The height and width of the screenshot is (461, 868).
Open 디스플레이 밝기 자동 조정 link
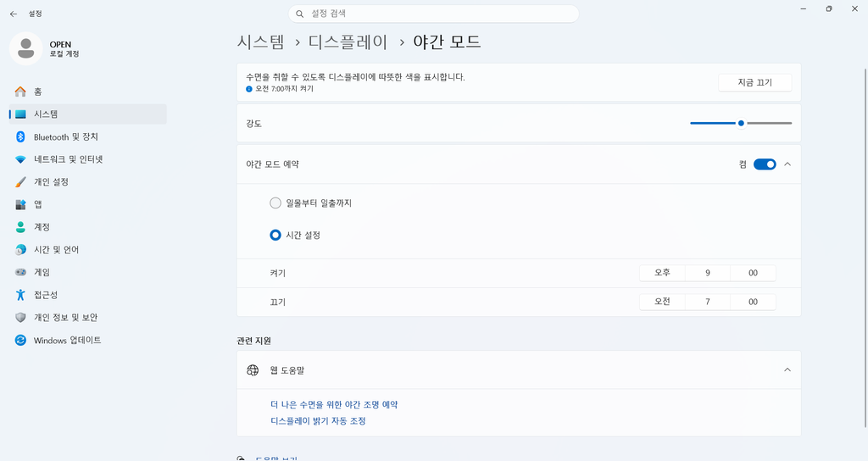[318, 421]
